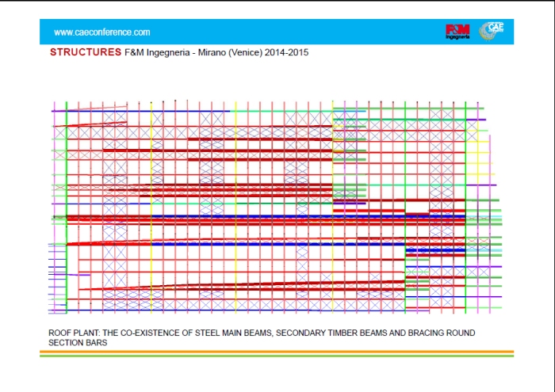Open the www.caeconference.com link
The image size is (555, 392).
[101, 32]
